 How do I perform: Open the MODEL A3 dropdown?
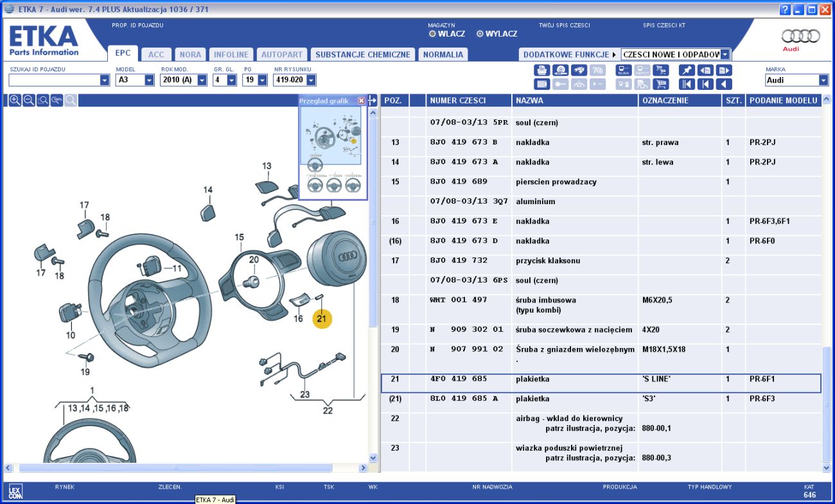[x=149, y=80]
